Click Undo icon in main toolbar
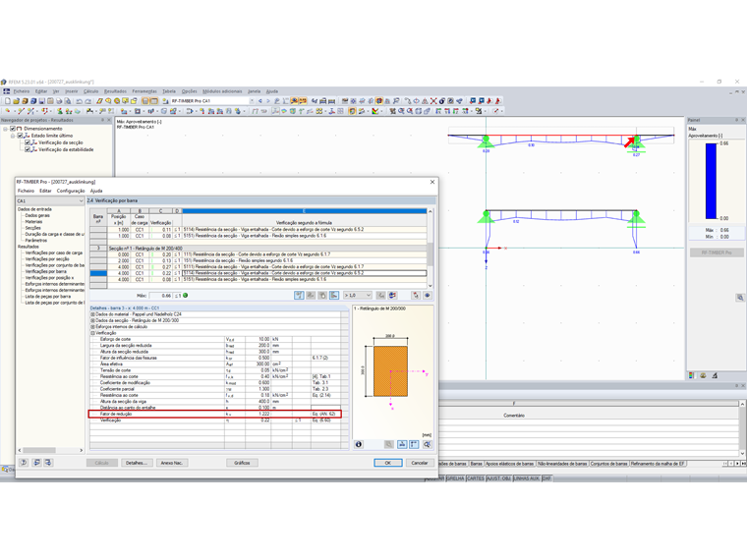 point(80,101)
